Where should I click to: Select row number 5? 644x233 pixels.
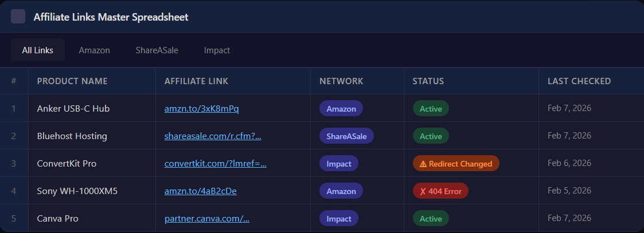tap(14, 218)
